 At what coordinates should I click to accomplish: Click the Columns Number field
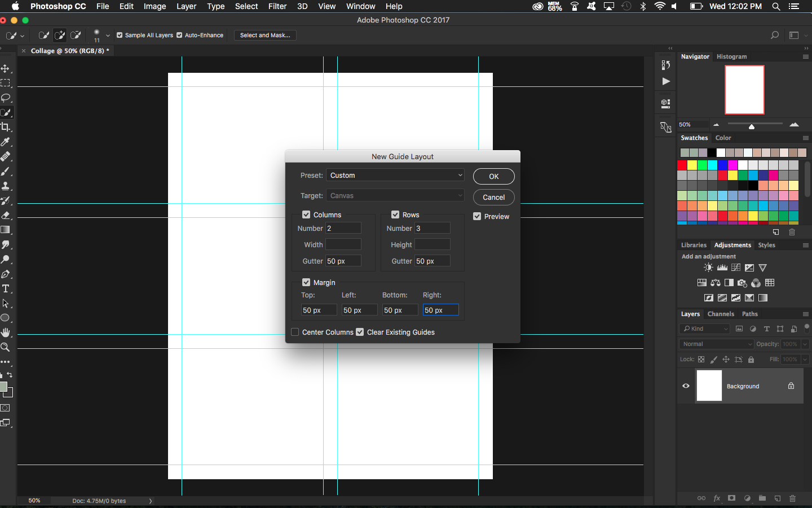pos(343,228)
